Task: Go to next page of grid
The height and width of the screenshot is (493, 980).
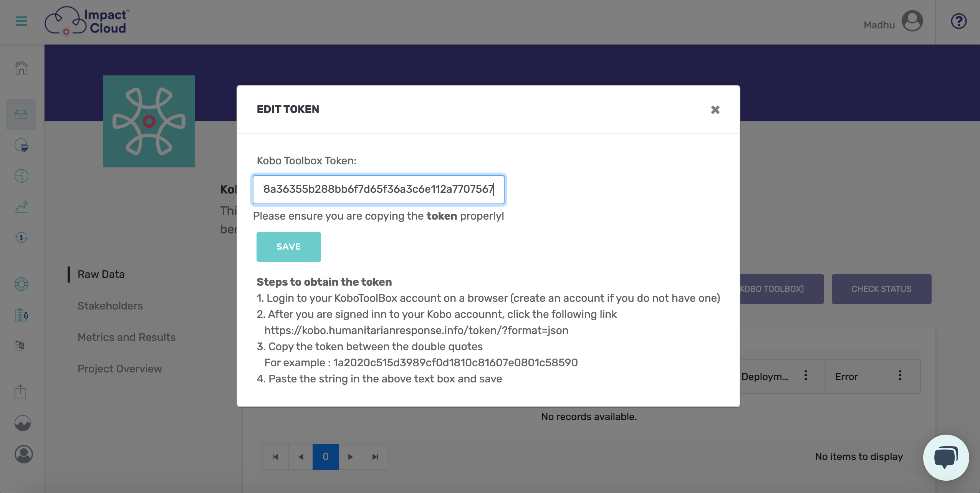Action: click(x=351, y=457)
